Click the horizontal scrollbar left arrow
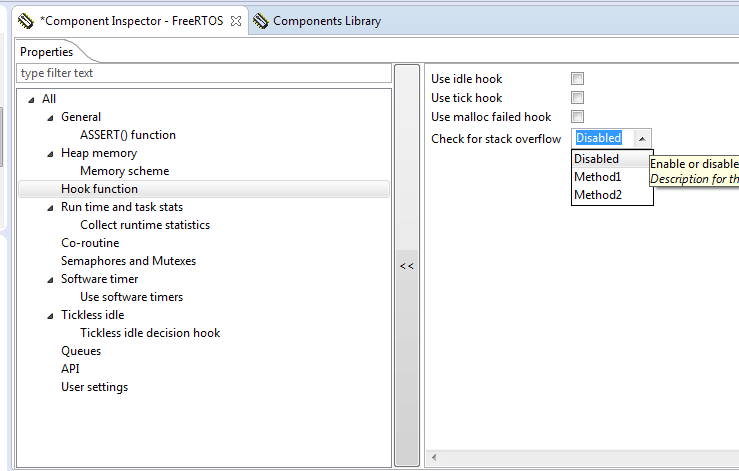739x471 pixels. point(434,457)
